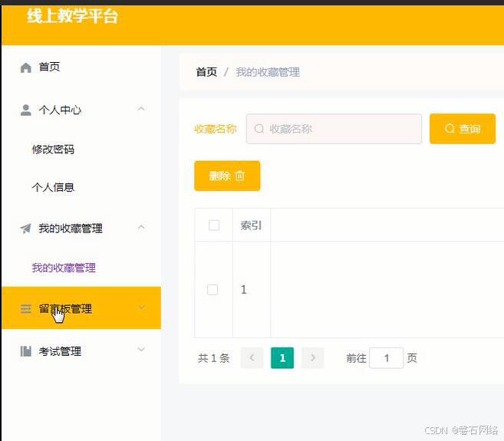Click the home icon beside 首页
Viewport: 504px width, 441px height.
tap(26, 67)
